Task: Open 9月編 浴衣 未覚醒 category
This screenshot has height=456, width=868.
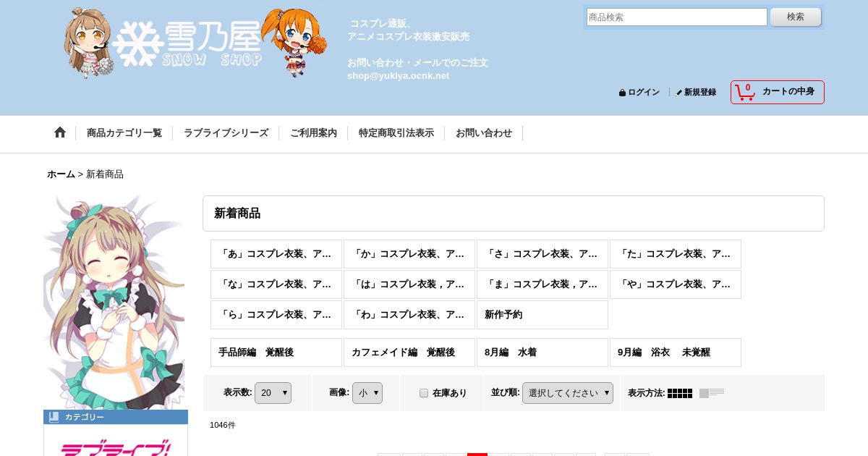Action: [x=676, y=352]
